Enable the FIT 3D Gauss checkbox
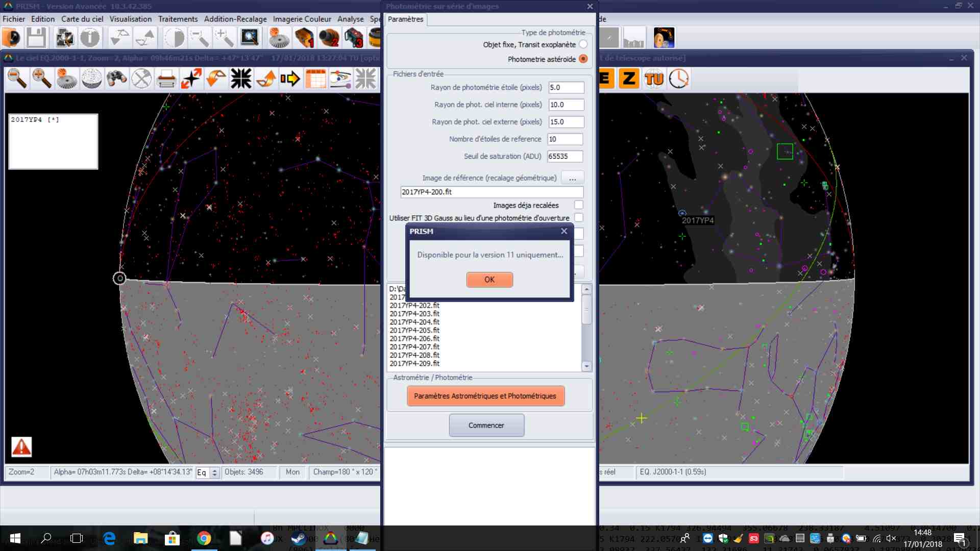The width and height of the screenshot is (980, 551). (x=578, y=218)
